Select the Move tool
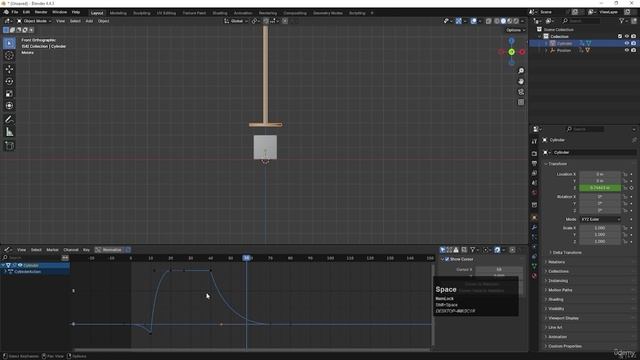 [9, 69]
